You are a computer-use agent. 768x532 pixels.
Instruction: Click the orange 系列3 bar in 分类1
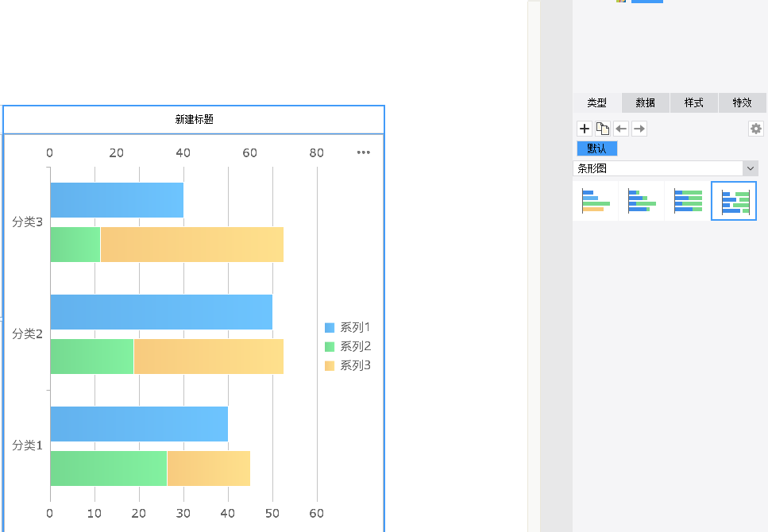click(209, 468)
